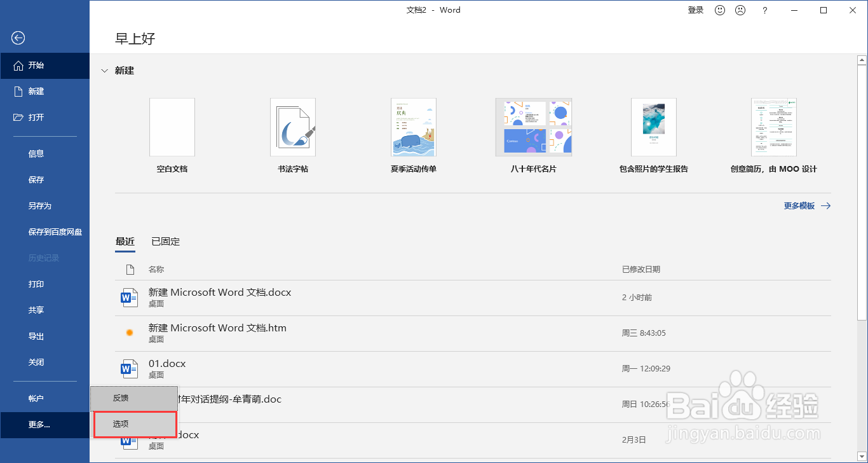This screenshot has width=868, height=463.
Task: Click the orange icon of the .htm file
Action: tap(130, 333)
